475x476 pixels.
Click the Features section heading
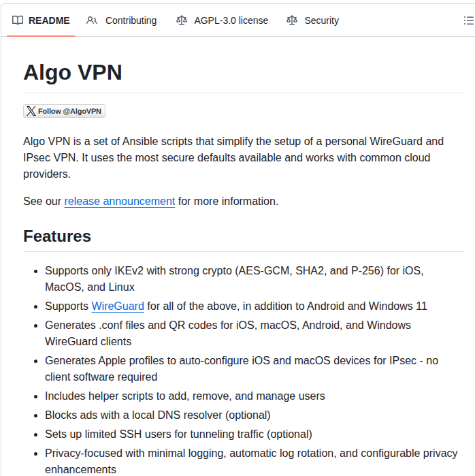57,236
